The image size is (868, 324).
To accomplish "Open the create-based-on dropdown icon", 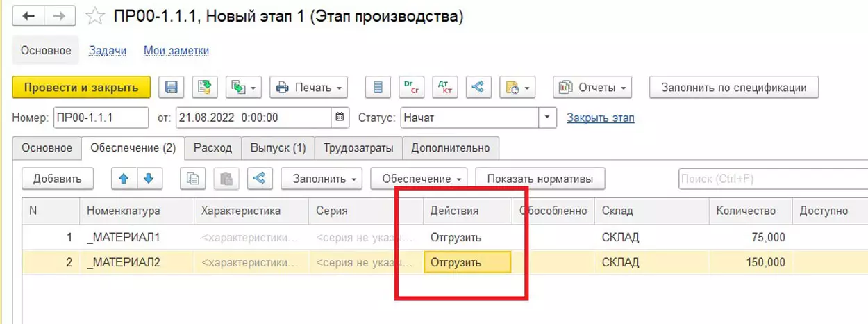I will click(244, 88).
